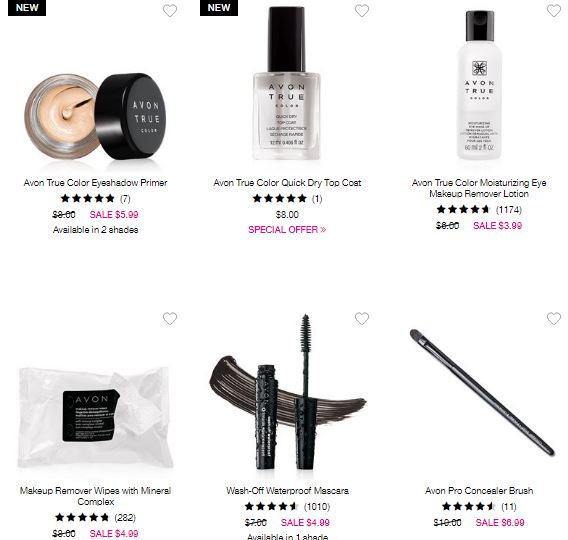
Task: Open the 1174 reviews count
Action: [509, 210]
